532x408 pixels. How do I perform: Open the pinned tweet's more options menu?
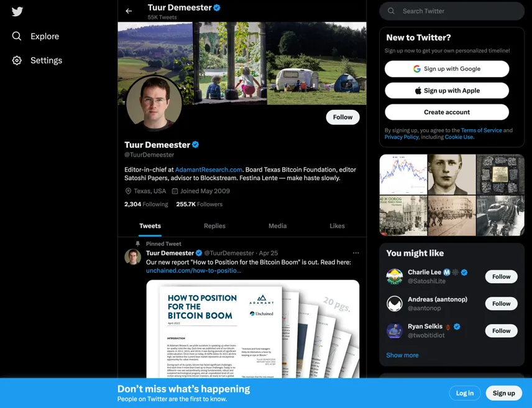(x=355, y=253)
